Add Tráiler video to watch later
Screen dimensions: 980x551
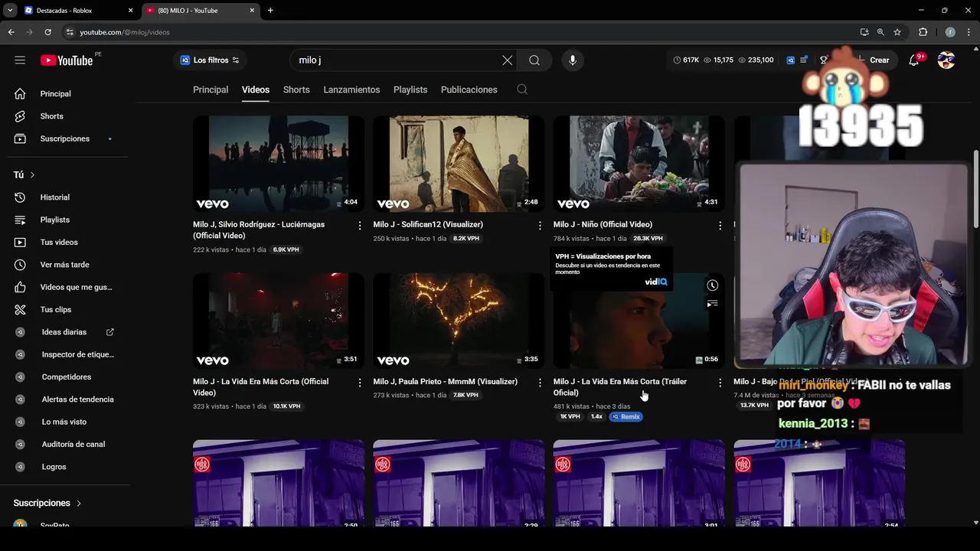tap(712, 285)
